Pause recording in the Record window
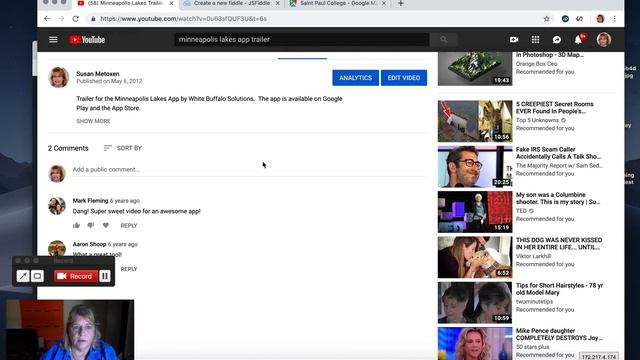This screenshot has height=360, width=640. tap(105, 276)
